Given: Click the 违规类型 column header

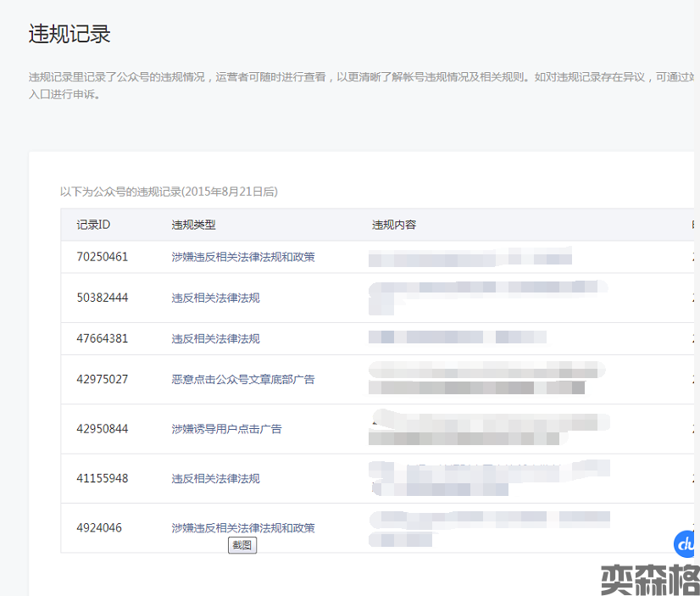Looking at the screenshot, I should [193, 225].
